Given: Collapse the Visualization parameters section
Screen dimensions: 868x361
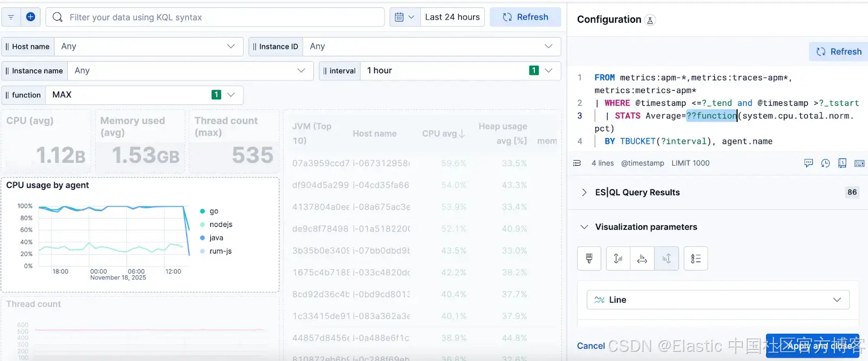Looking at the screenshot, I should point(584,227).
